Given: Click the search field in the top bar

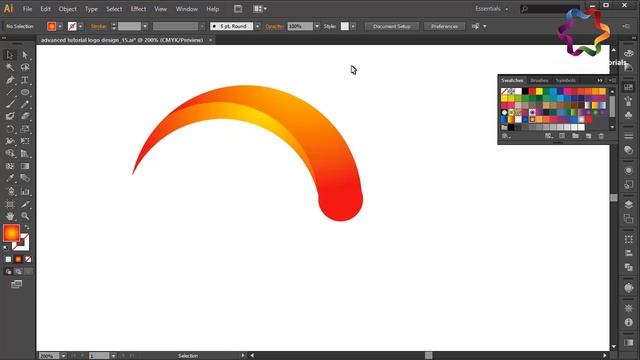Looking at the screenshot, I should pos(550,9).
